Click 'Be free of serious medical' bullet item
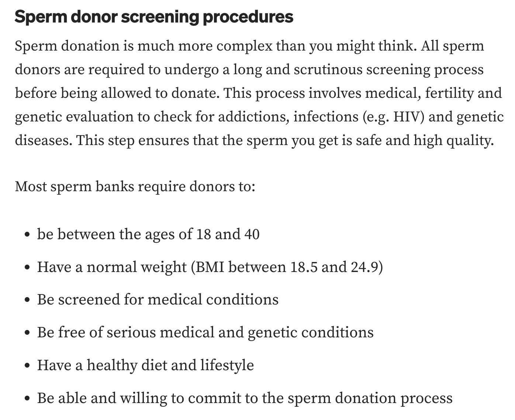Image resolution: width=515 pixels, height=420 pixels. coord(205,332)
